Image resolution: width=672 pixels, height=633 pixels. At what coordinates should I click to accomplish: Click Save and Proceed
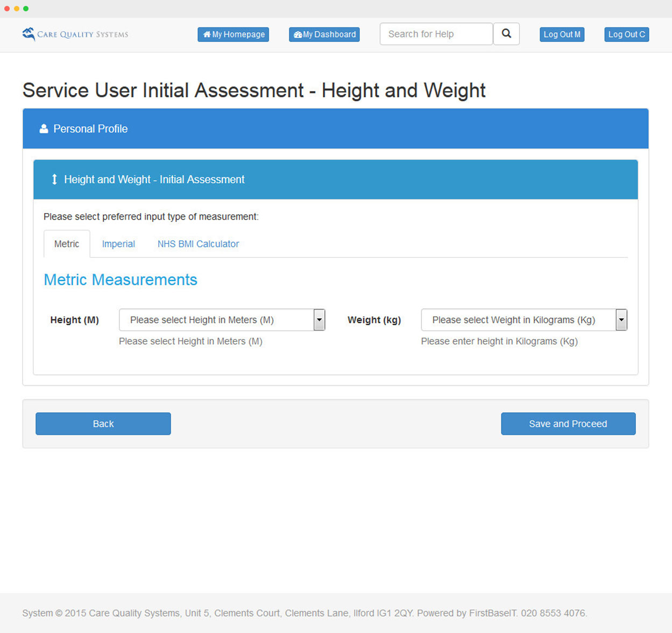click(x=568, y=424)
